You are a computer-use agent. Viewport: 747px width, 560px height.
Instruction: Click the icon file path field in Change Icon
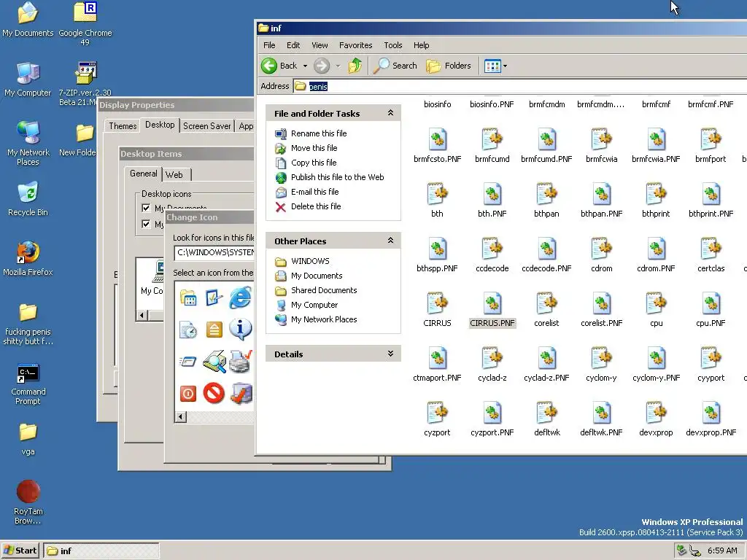[x=214, y=252]
